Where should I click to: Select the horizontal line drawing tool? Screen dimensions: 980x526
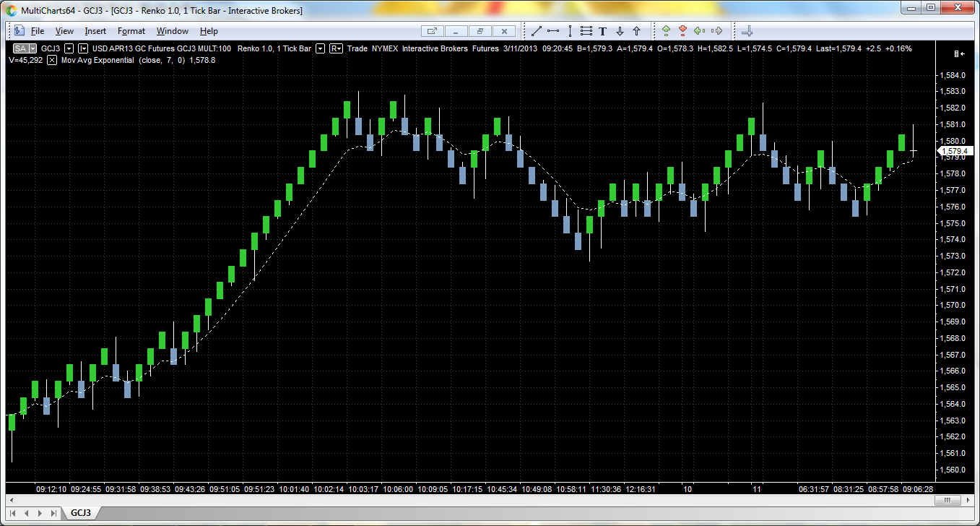pyautogui.click(x=553, y=31)
